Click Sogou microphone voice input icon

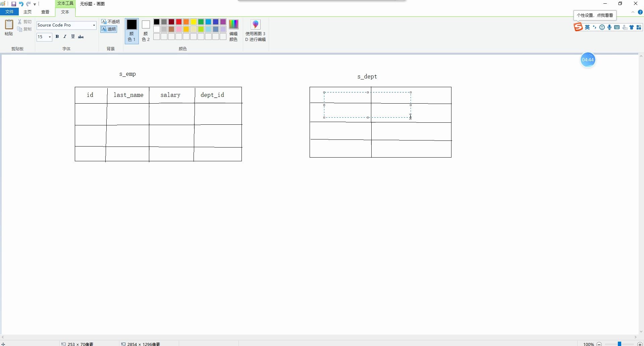coord(609,27)
